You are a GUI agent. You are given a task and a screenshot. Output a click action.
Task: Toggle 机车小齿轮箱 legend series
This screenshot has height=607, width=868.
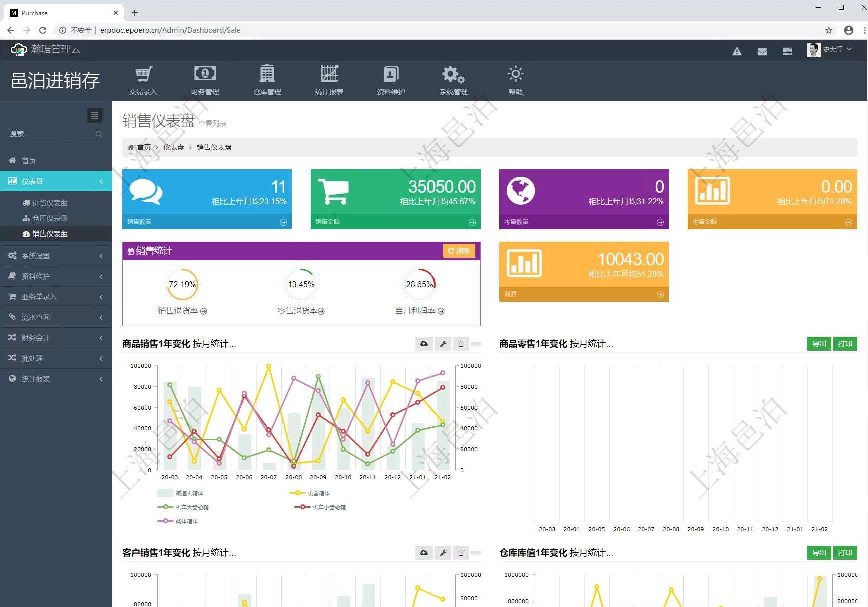(320, 507)
